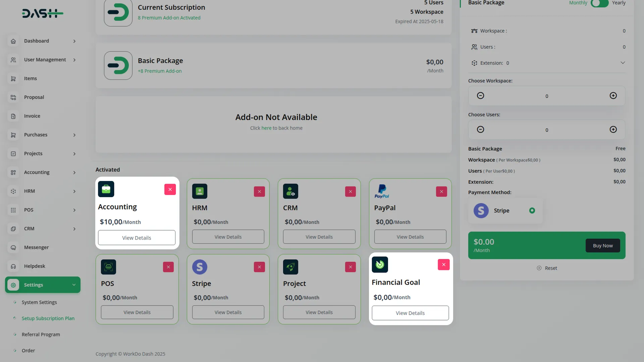The height and width of the screenshot is (362, 644).
Task: Click the minus icon under Choose Users
Action: point(480,130)
